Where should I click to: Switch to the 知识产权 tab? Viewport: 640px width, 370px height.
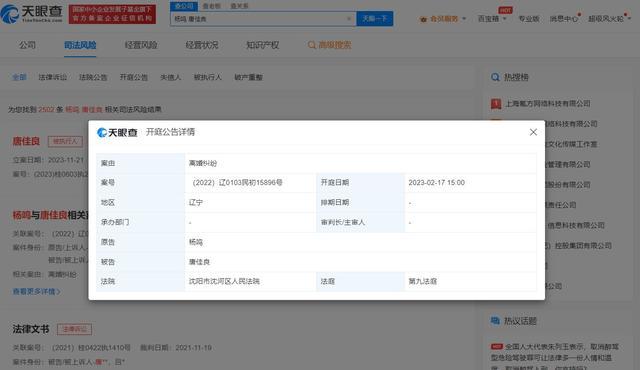(262, 45)
